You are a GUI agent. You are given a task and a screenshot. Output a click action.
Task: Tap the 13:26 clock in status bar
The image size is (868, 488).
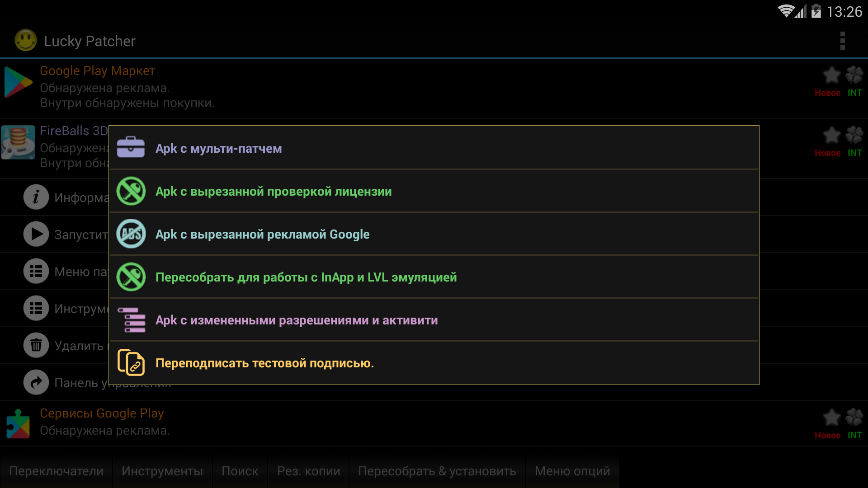[x=844, y=12]
